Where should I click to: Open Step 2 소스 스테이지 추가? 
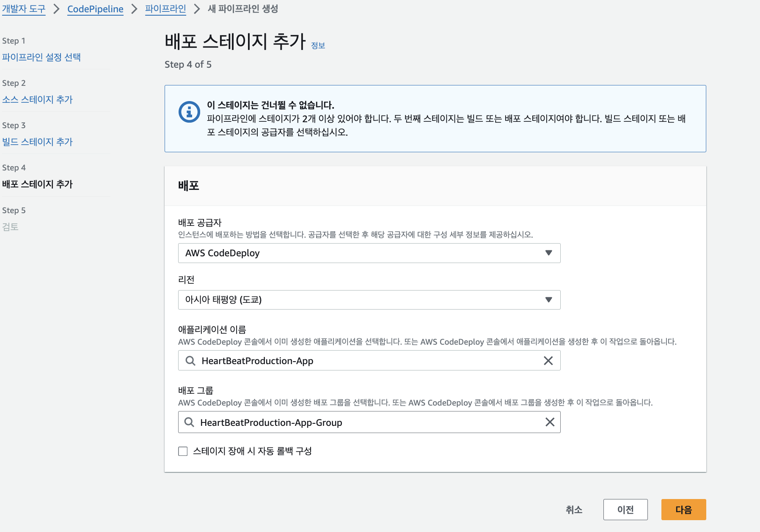pyautogui.click(x=37, y=99)
